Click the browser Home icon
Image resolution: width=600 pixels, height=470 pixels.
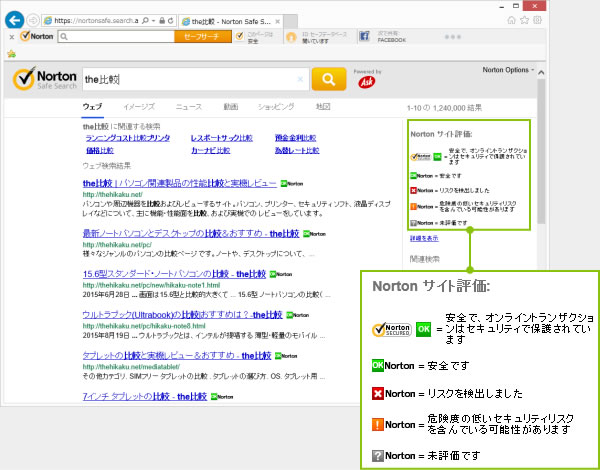(x=511, y=20)
